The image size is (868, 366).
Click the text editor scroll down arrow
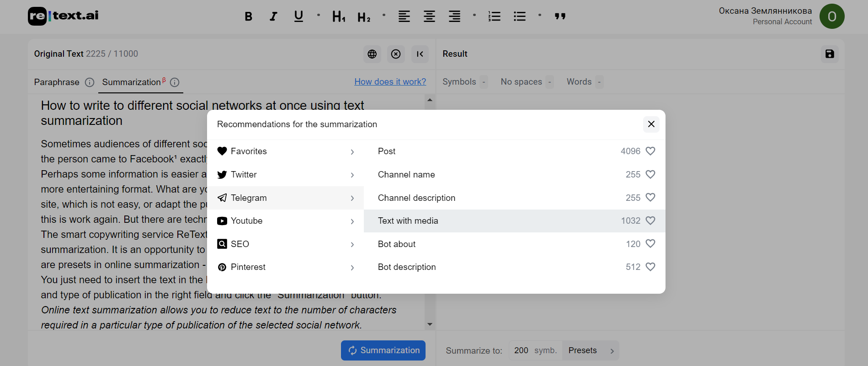[430, 324]
